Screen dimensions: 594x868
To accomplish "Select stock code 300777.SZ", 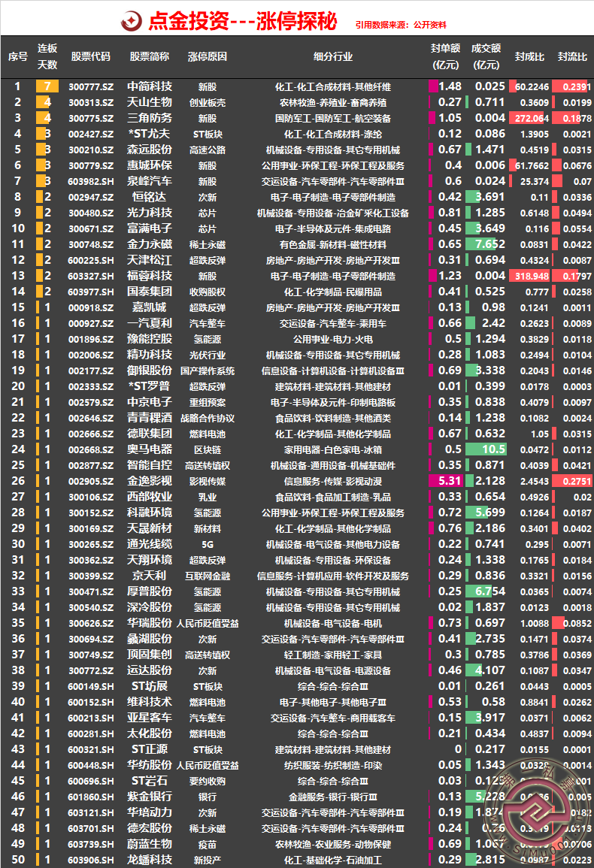I will [x=91, y=87].
